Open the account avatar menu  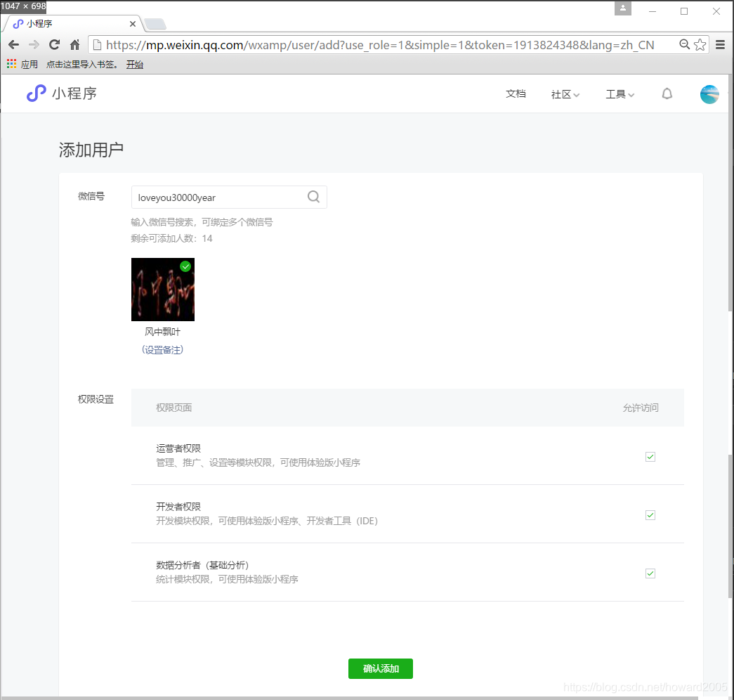pos(709,94)
